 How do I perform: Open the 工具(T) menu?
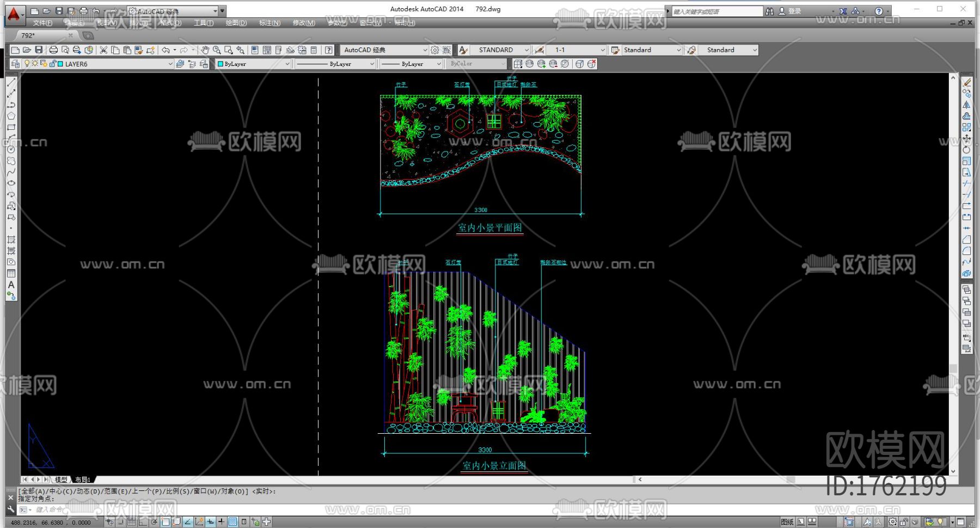(203, 23)
